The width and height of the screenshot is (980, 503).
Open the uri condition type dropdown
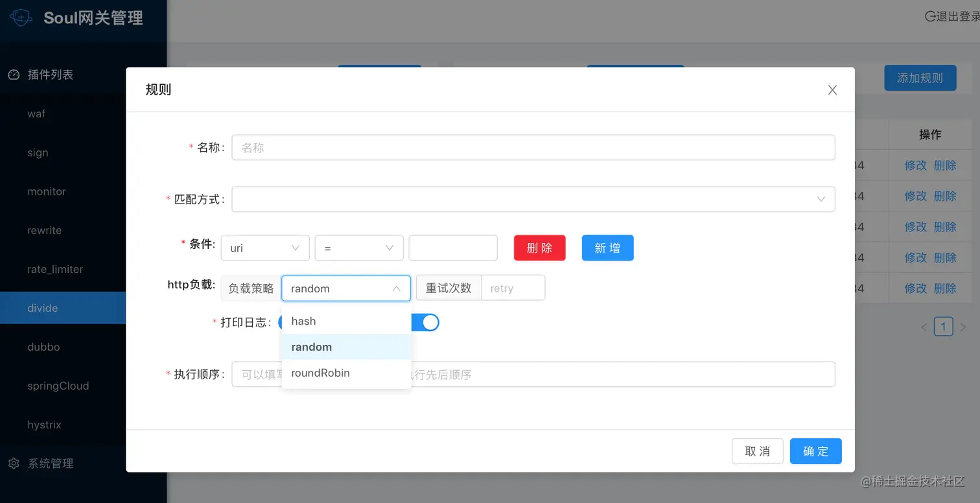265,248
